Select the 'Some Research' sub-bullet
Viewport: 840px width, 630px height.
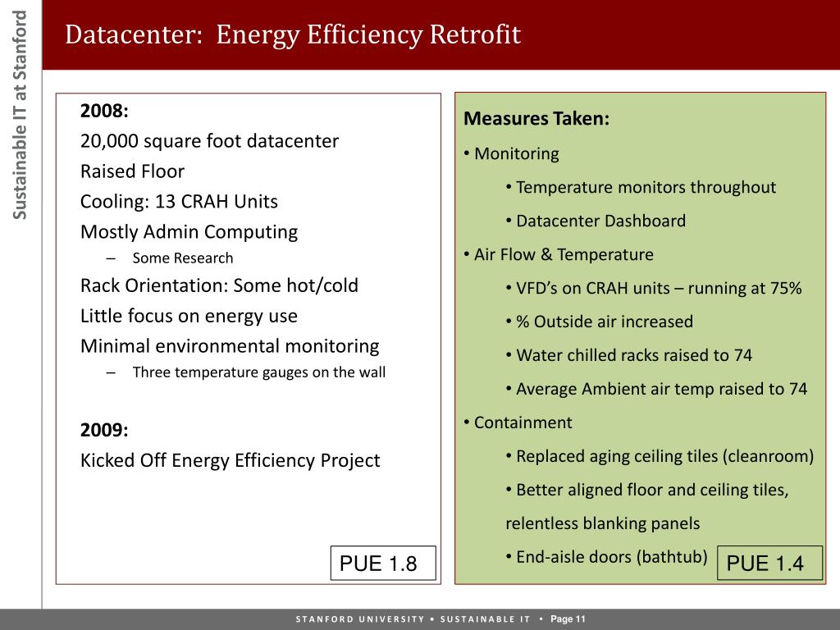(x=183, y=258)
